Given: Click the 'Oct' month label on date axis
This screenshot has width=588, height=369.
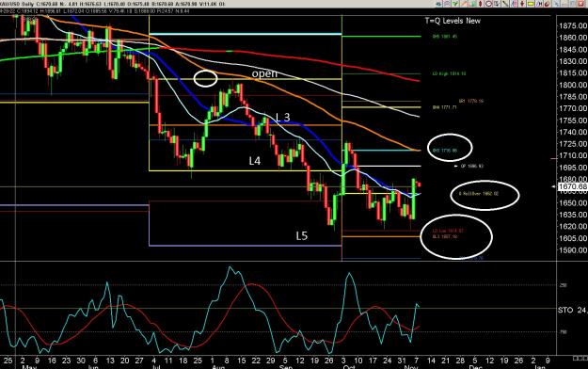Looking at the screenshot, I should [349, 366].
